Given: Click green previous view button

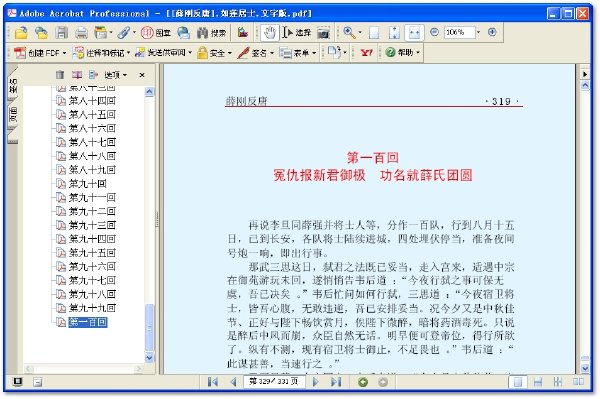Looking at the screenshot, I should coord(363,382).
